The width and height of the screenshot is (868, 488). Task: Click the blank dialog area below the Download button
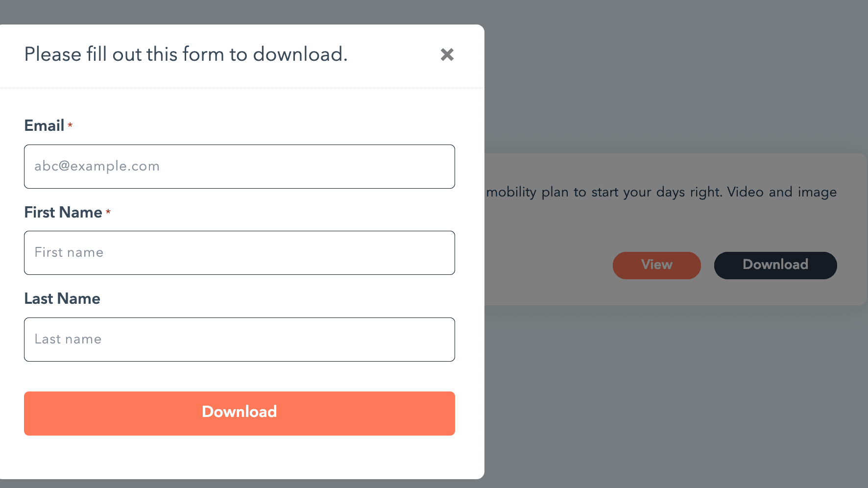pyautogui.click(x=240, y=457)
